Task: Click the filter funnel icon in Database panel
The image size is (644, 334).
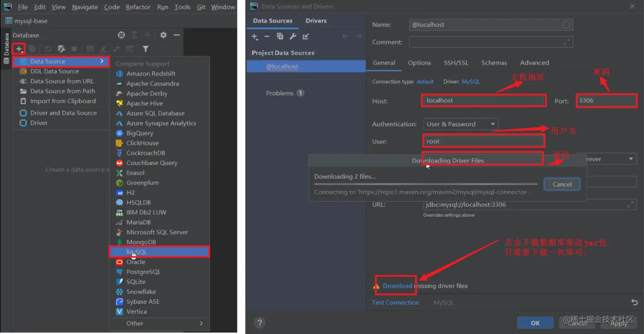Action: [146, 49]
